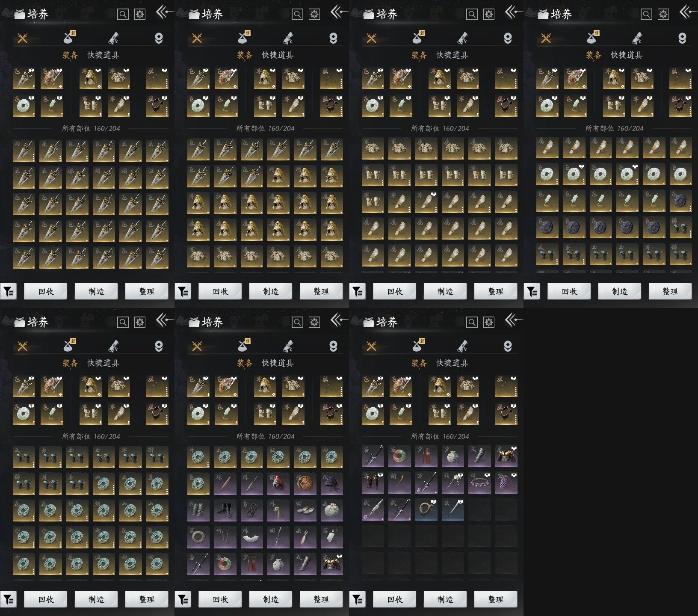Select the golden chest armor in bottom-right inventory
This screenshot has width=698, height=616.
click(x=506, y=457)
